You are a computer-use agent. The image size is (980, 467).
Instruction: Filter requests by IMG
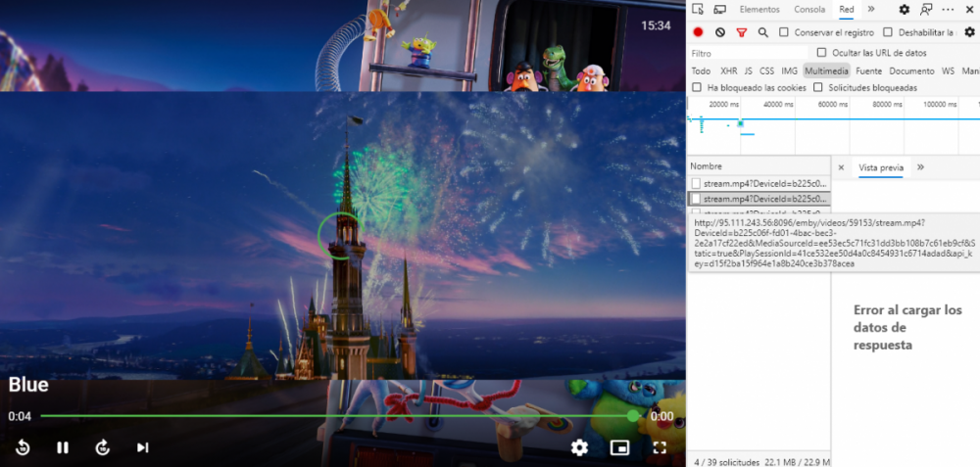tap(789, 71)
